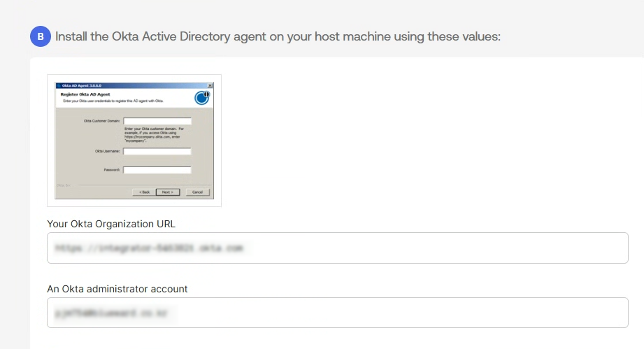Click the Okta AD Agent installer screenshot thumbnail
This screenshot has width=644, height=349.
point(134,141)
